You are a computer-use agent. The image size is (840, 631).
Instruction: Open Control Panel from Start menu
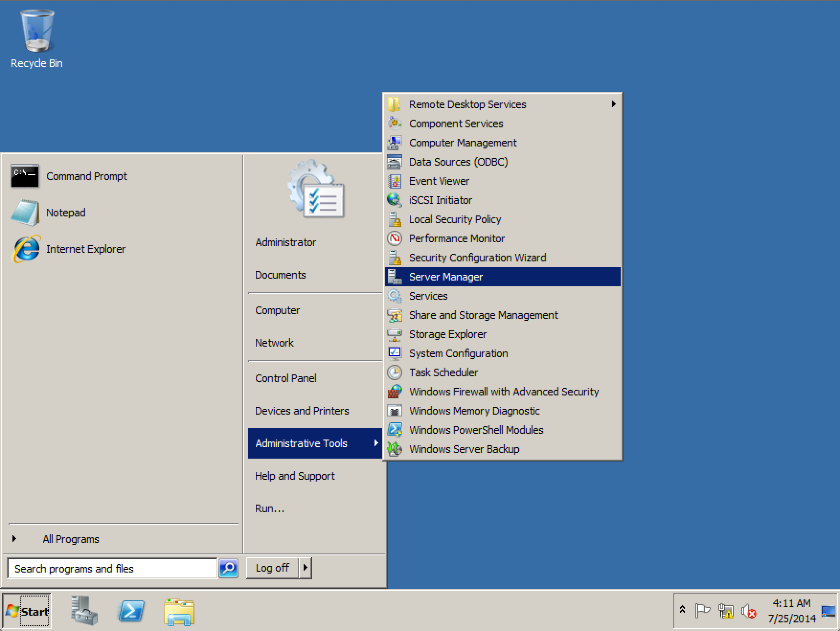pyautogui.click(x=315, y=378)
